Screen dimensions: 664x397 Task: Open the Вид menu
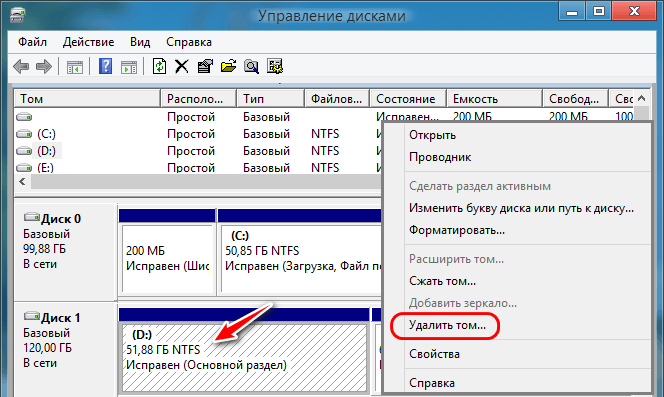pos(140,42)
